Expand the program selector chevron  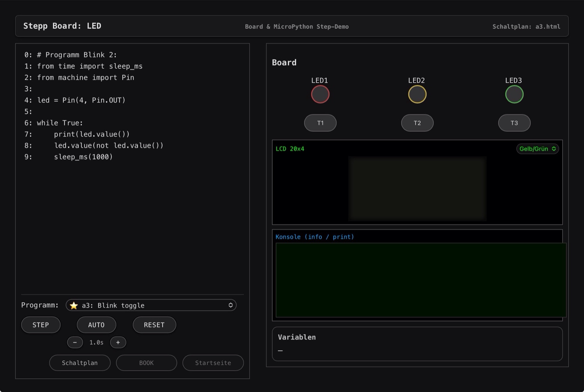click(x=230, y=305)
